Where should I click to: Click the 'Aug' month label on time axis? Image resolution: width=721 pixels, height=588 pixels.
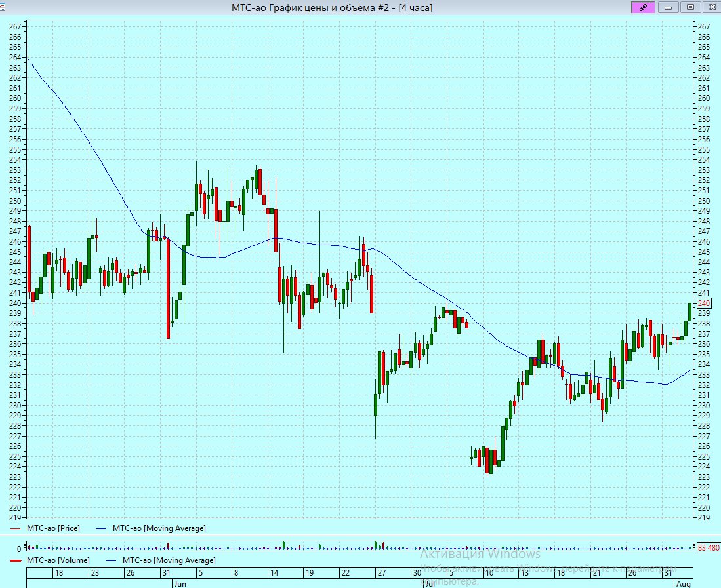(x=684, y=584)
